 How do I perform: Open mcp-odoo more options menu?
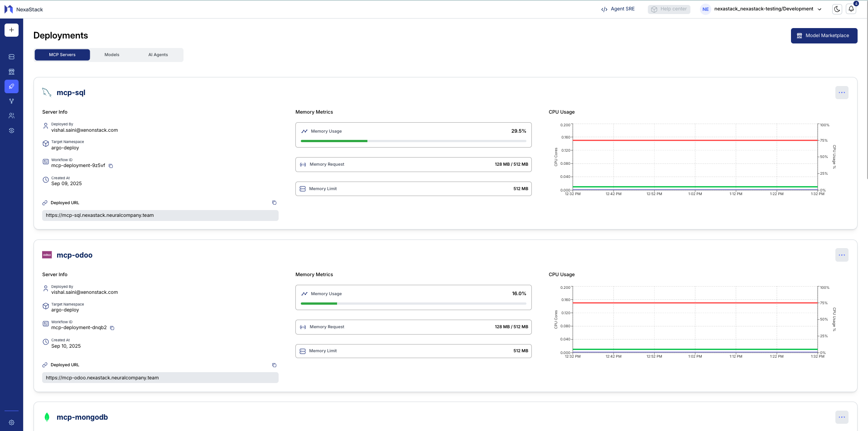[x=841, y=255]
